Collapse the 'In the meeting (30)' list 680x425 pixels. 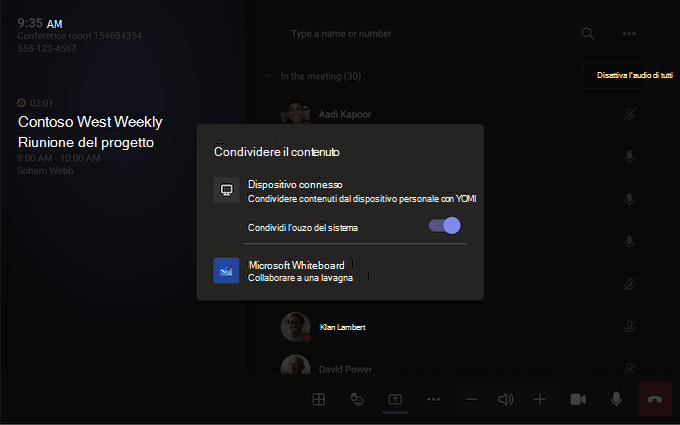269,76
